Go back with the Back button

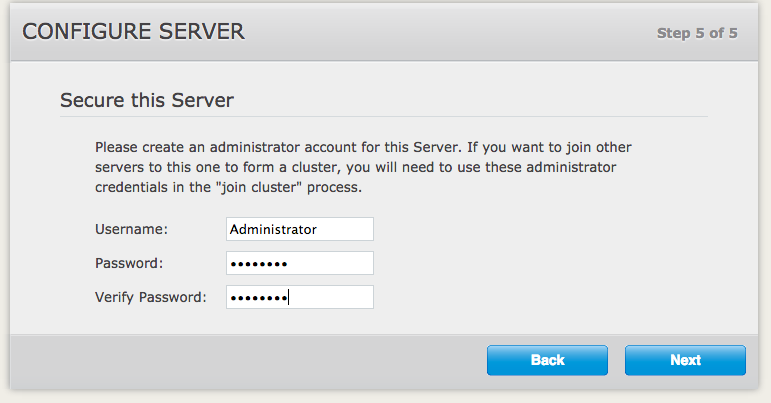547,360
